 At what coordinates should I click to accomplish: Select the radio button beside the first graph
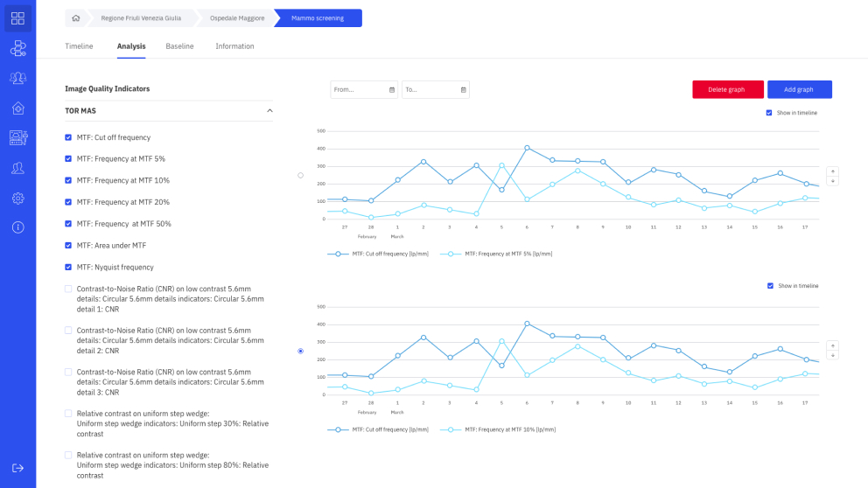pyautogui.click(x=301, y=176)
